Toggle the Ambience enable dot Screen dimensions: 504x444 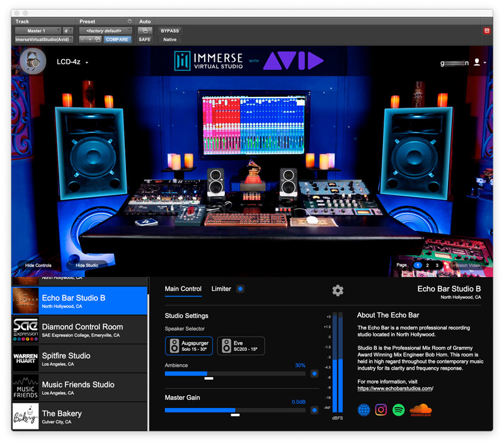click(314, 373)
